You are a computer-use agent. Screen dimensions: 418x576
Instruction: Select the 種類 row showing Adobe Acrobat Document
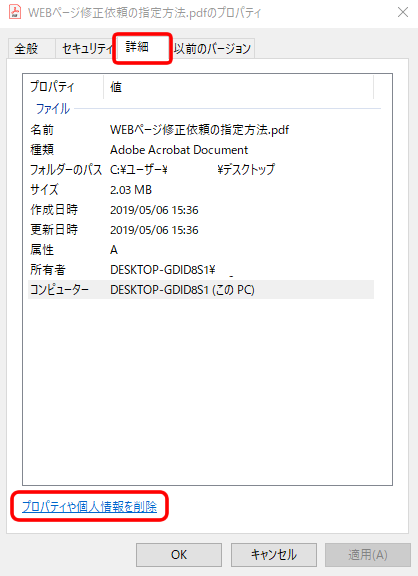click(201, 150)
